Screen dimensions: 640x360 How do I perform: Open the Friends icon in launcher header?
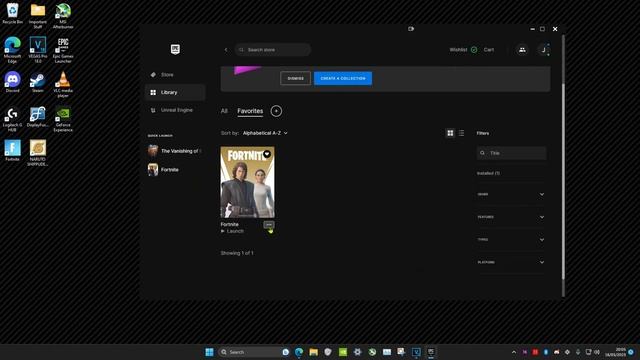tap(522, 50)
